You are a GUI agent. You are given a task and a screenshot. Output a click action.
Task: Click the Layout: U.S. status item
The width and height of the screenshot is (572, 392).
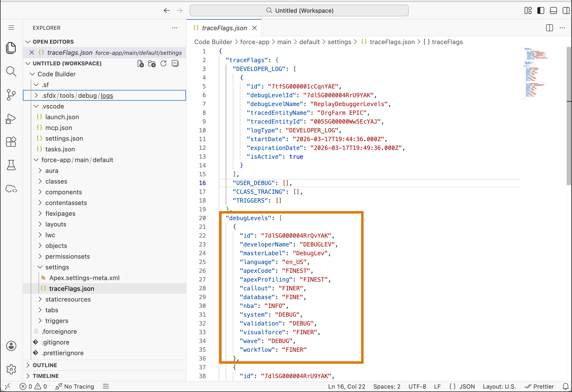pyautogui.click(x=499, y=387)
